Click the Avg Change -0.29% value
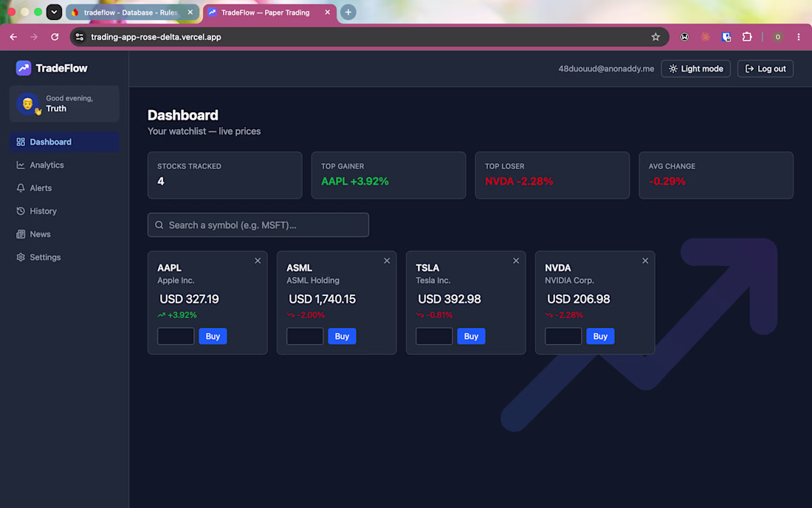Screen dimensions: 812x508 [x=667, y=181]
